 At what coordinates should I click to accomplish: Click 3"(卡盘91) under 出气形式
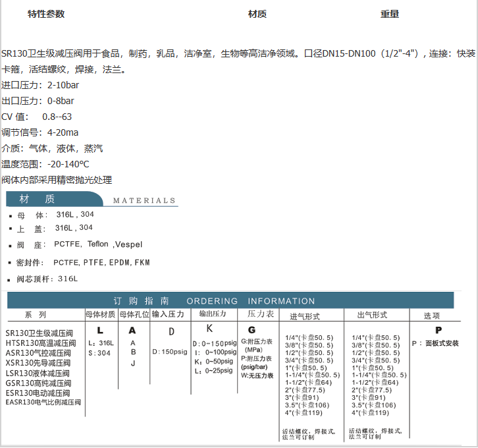[x=369, y=398]
